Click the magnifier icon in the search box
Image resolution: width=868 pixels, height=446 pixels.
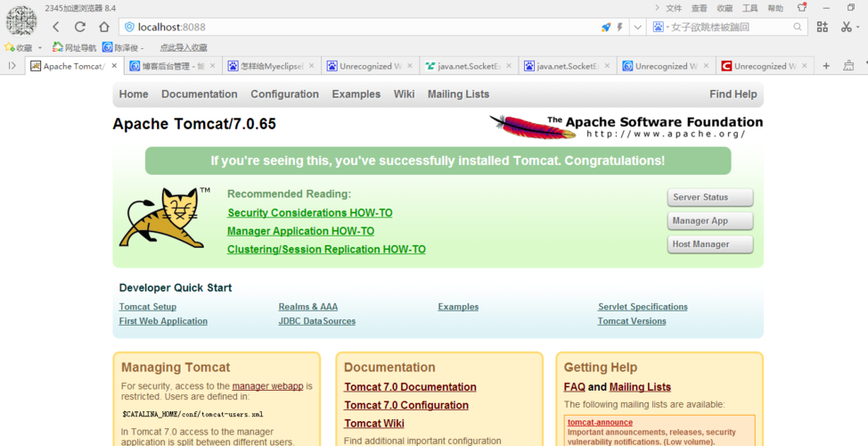[797, 27]
